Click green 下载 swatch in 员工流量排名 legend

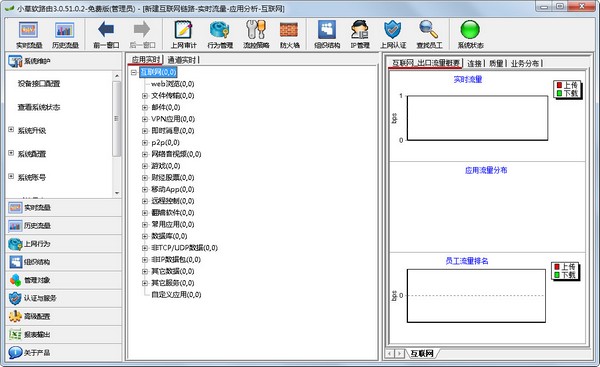tap(557, 275)
